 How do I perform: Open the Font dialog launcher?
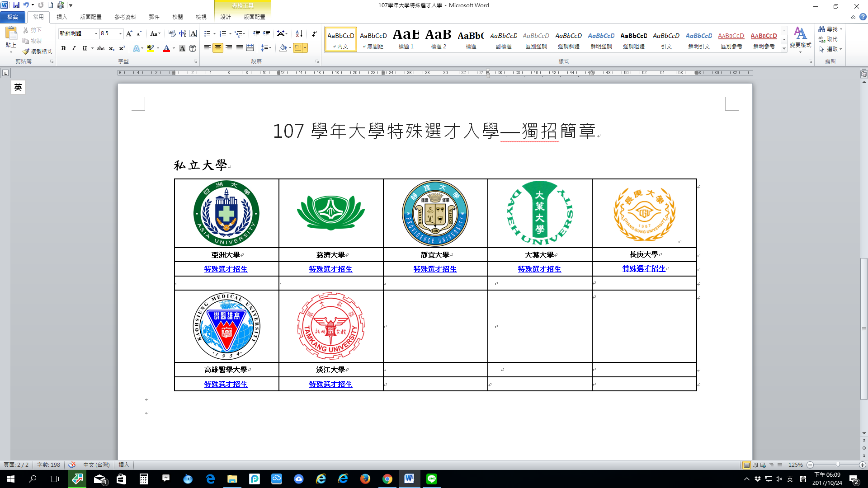[195, 61]
